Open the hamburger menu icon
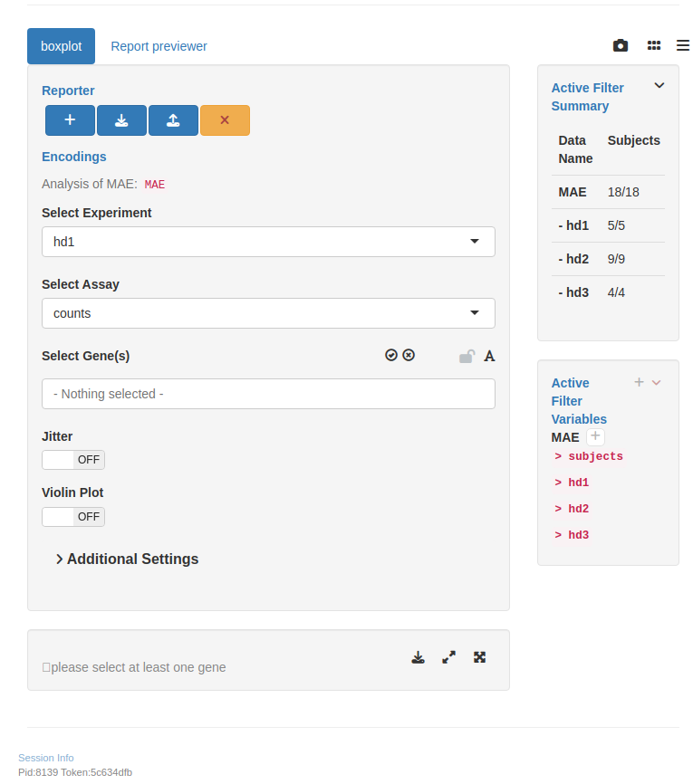Viewport: 693px width, 784px height. pos(682,46)
